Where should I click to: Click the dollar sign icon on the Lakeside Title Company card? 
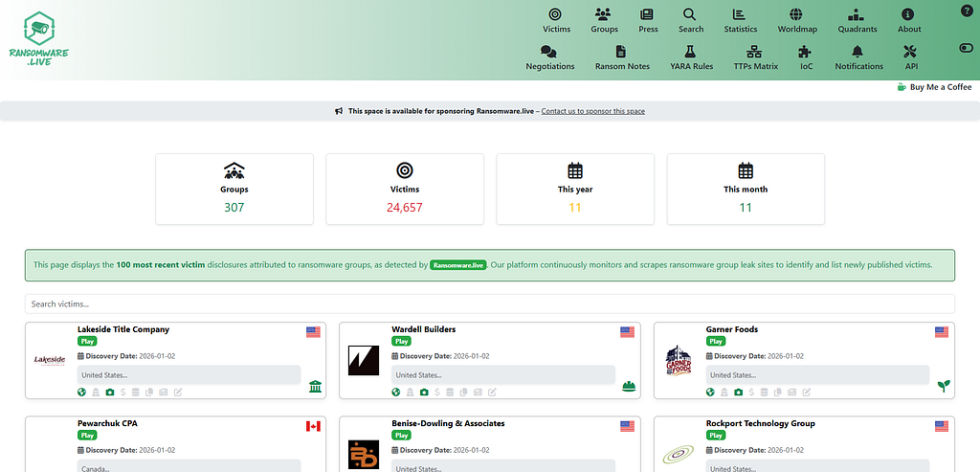(x=123, y=393)
